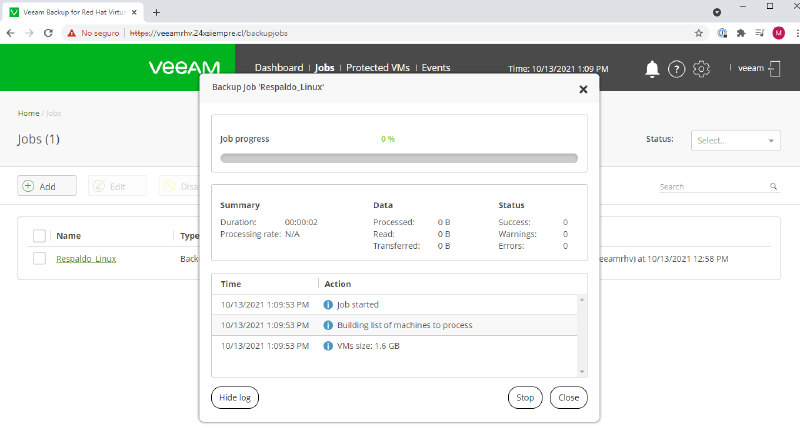
Task: Open the Jobs menu item
Action: (324, 68)
